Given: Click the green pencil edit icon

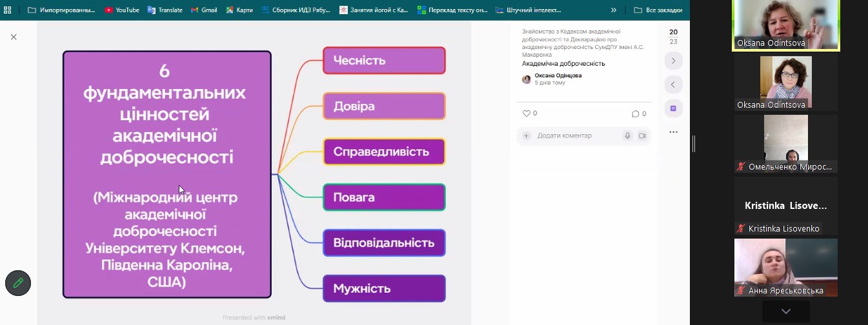Looking at the screenshot, I should tap(18, 283).
